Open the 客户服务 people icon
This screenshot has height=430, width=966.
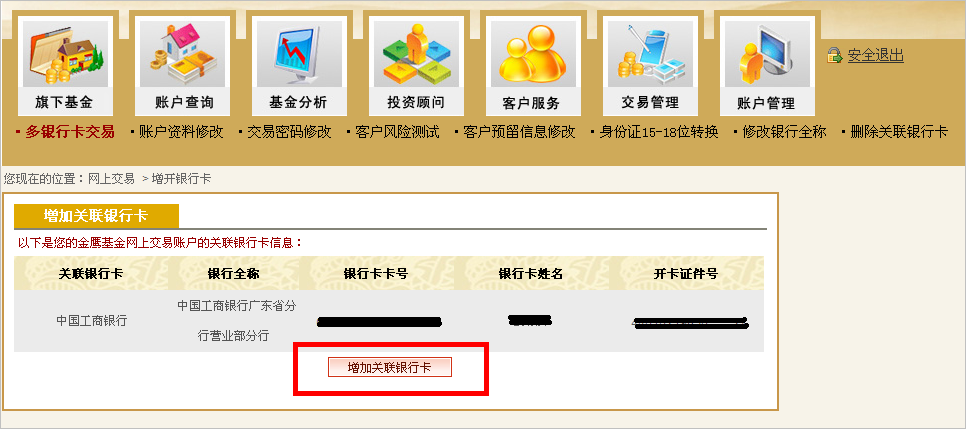534,54
